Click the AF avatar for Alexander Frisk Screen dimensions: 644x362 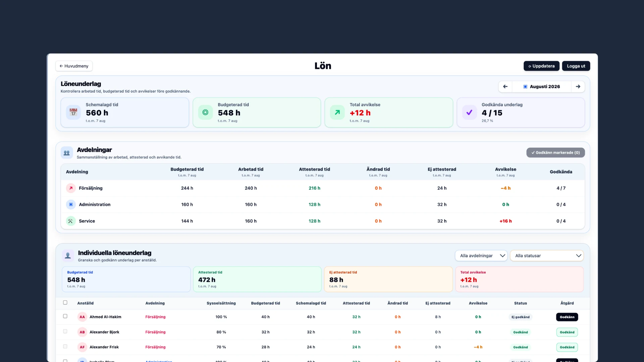82,347
